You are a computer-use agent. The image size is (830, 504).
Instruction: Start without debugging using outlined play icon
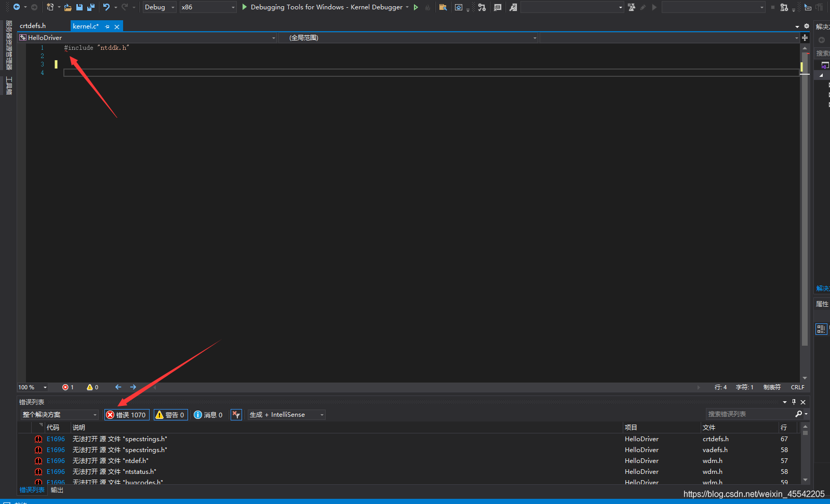click(416, 7)
